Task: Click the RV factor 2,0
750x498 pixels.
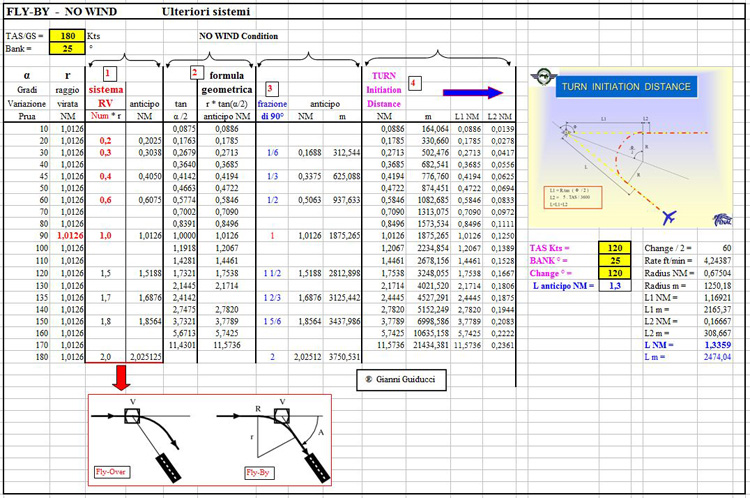Action: coord(105,357)
